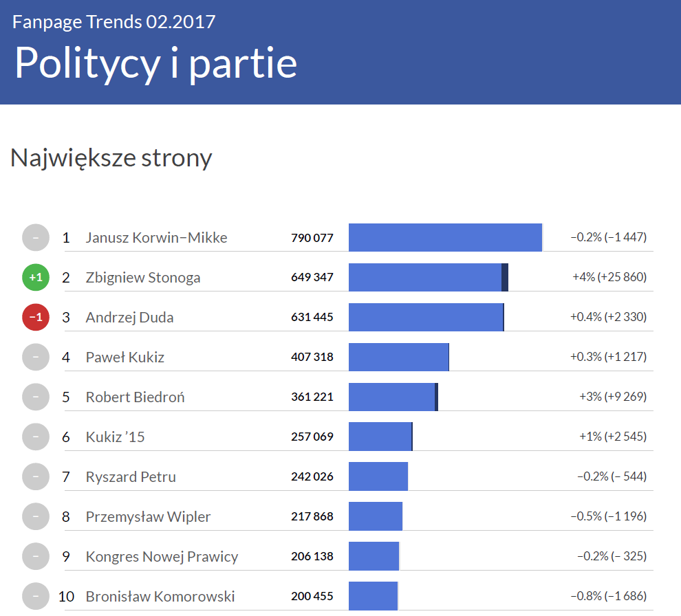
Task: Click the gray badge beside Ryszard Petru
Action: click(36, 477)
